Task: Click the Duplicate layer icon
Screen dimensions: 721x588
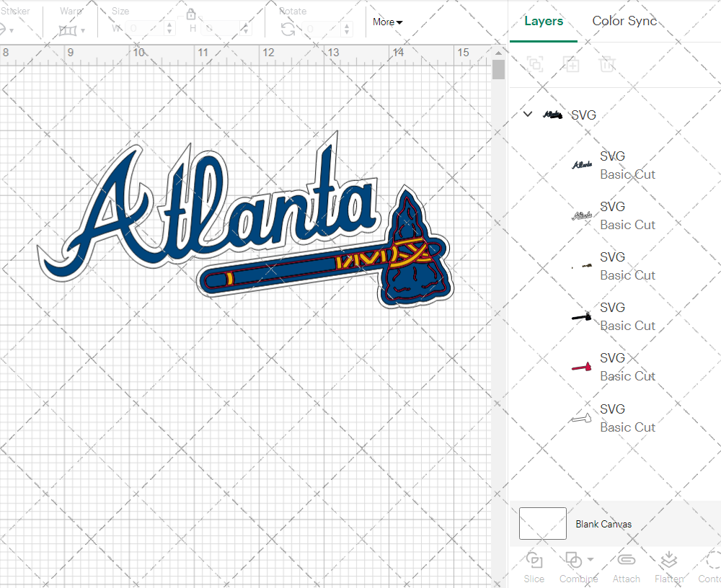Action: (x=571, y=64)
